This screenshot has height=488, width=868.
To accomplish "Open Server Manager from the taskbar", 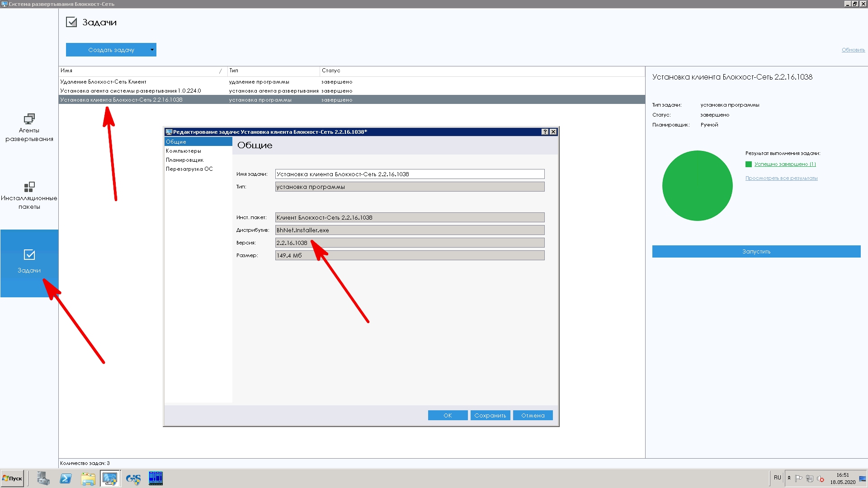I will tap(43, 478).
